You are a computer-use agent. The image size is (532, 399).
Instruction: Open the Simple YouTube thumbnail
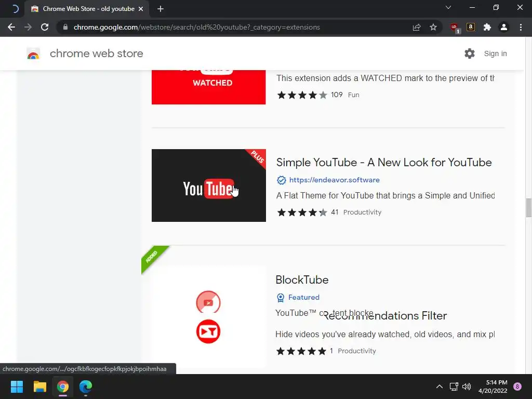coord(209,185)
